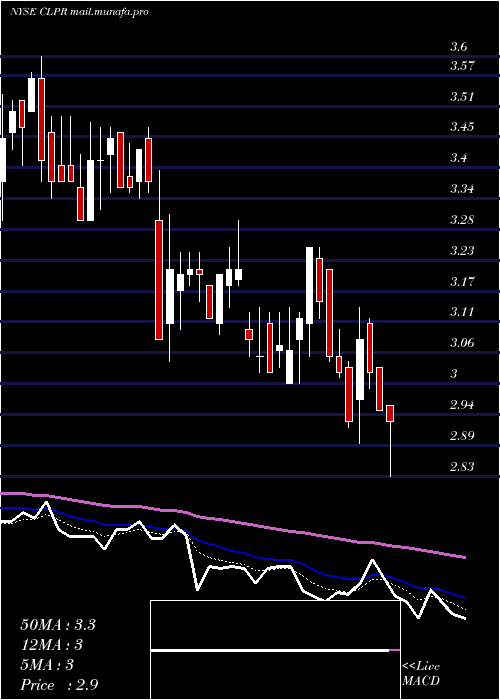
Task: Click the 3.23 price axis label
Action: 462,251
